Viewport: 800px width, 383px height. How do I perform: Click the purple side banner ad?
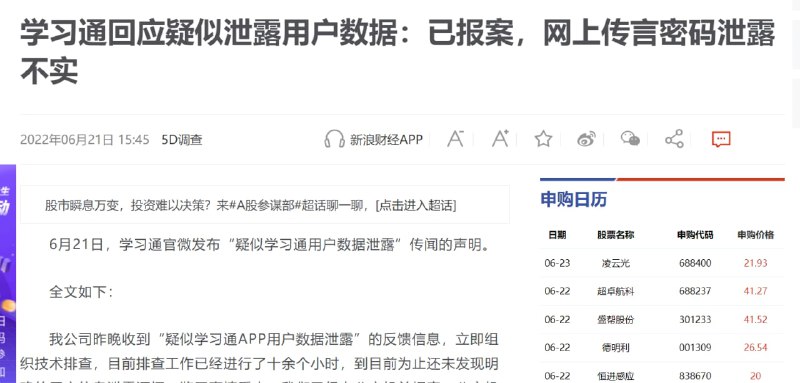8,273
